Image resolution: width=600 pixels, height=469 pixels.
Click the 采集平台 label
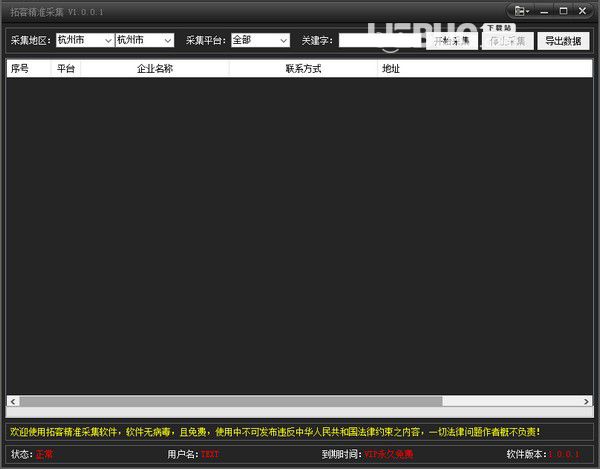(206, 41)
